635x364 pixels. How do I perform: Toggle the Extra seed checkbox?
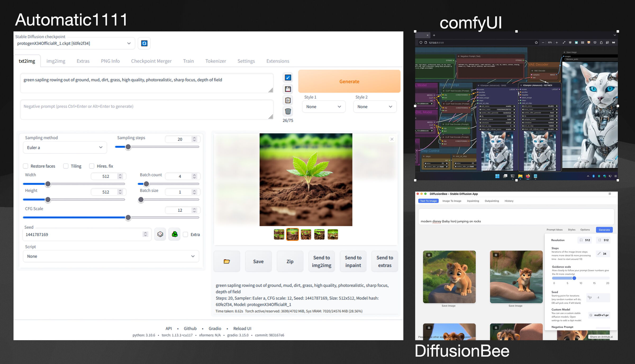186,234
